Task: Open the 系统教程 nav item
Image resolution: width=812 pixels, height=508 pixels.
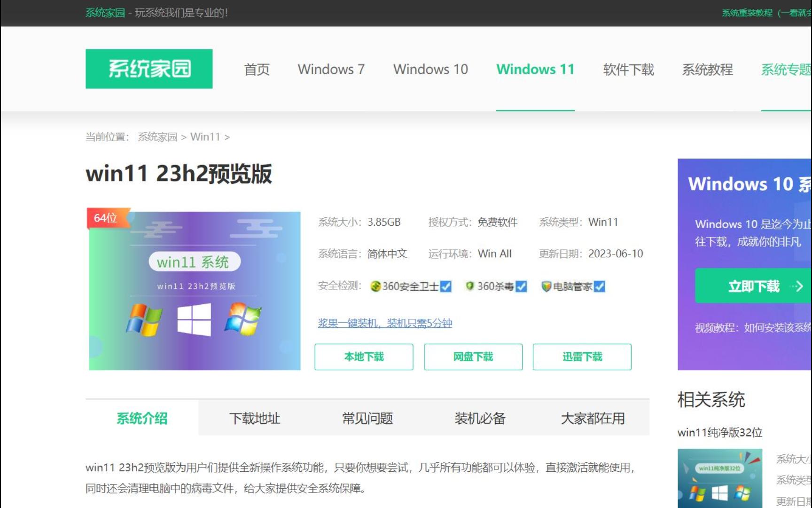Action: click(708, 70)
